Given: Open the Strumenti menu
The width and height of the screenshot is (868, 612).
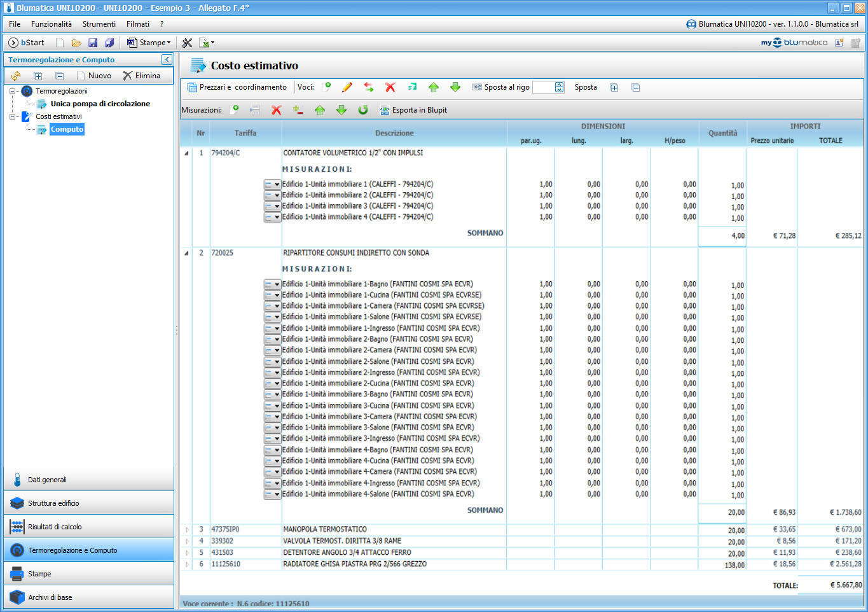Looking at the screenshot, I should click(x=99, y=24).
